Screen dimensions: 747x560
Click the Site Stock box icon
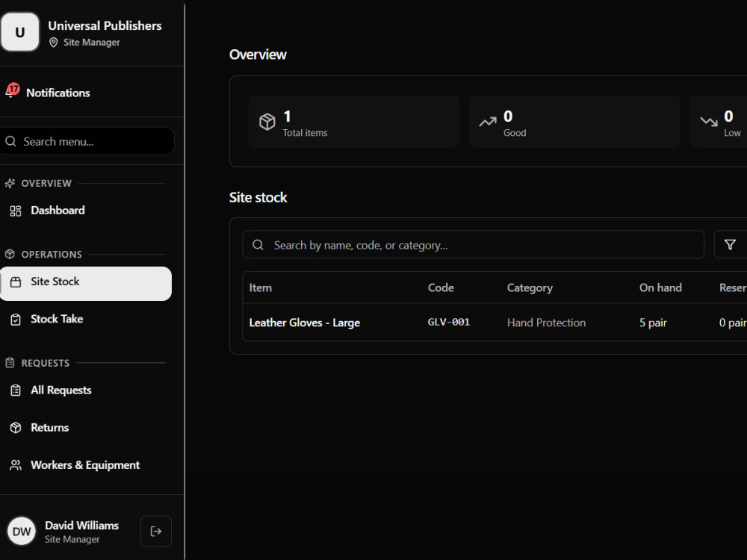pos(16,282)
